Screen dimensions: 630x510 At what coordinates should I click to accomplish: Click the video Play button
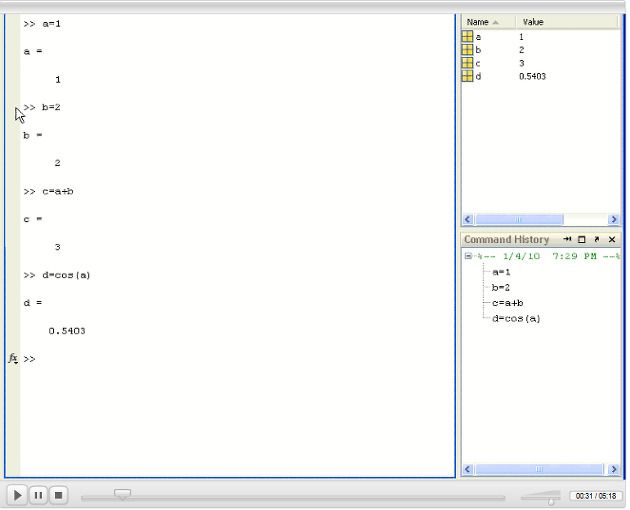(x=17, y=495)
